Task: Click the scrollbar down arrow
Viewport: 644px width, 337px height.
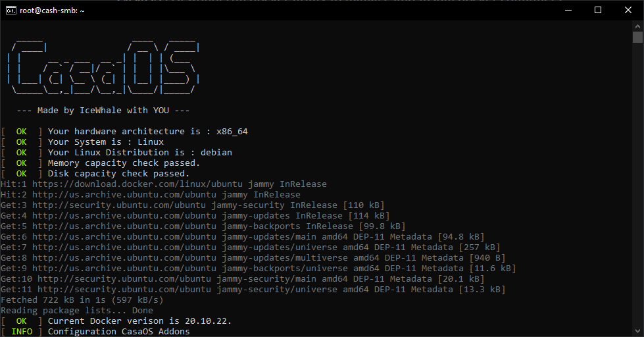Action: pyautogui.click(x=637, y=331)
